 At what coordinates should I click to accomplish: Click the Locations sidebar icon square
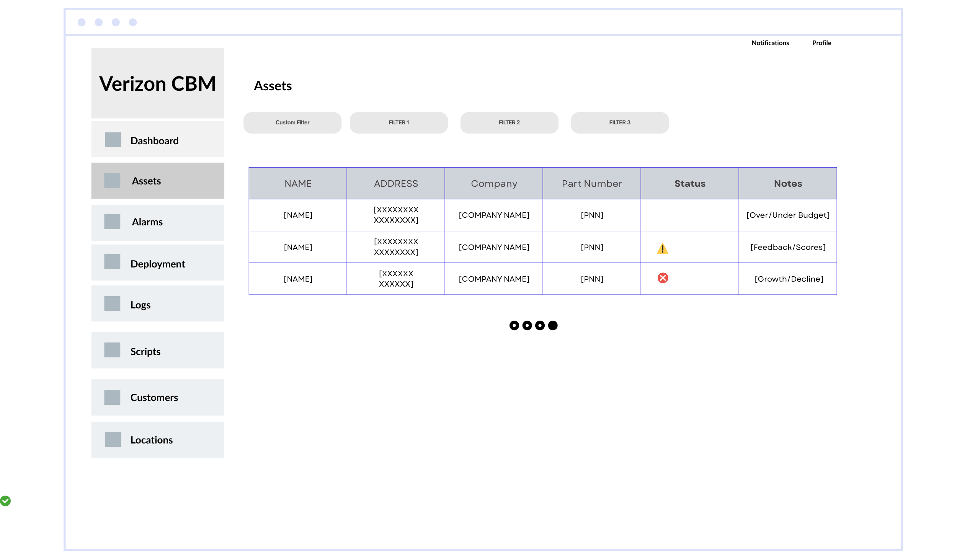click(x=113, y=440)
